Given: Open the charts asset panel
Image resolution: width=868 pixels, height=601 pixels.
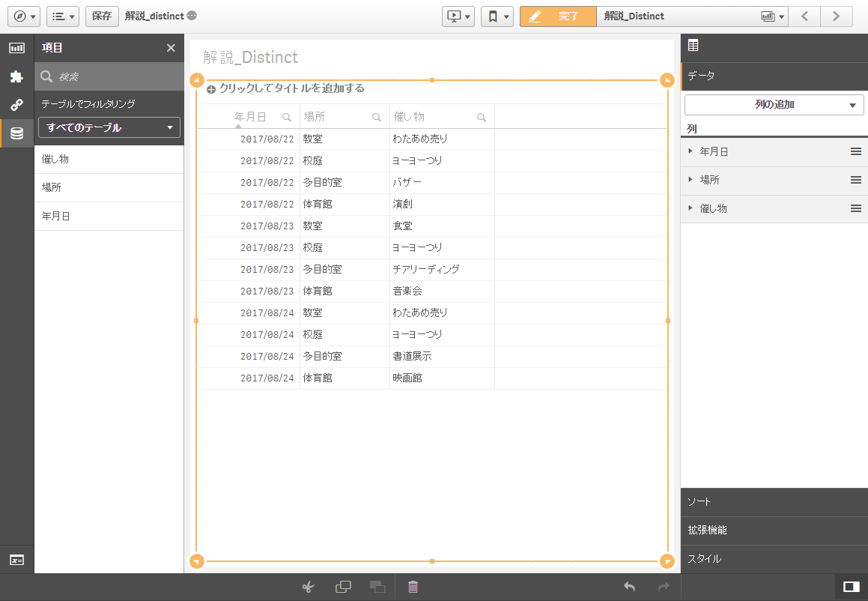Looking at the screenshot, I should pos(16,48).
